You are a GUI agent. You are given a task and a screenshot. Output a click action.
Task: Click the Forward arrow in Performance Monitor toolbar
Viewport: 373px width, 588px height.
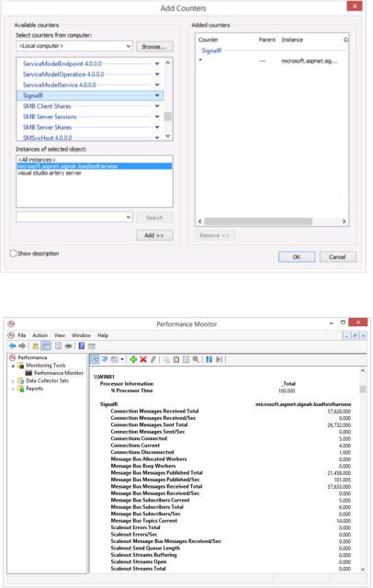pyautogui.click(x=22, y=345)
